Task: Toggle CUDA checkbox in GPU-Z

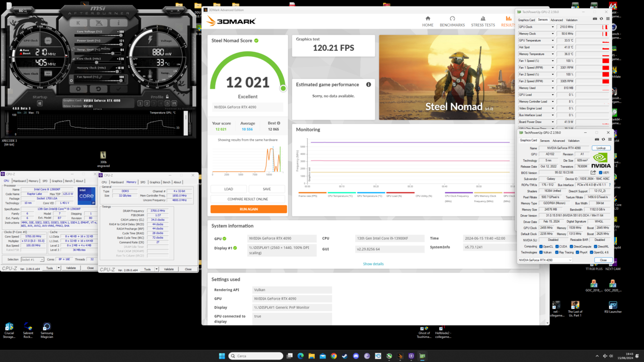Action: (x=557, y=247)
